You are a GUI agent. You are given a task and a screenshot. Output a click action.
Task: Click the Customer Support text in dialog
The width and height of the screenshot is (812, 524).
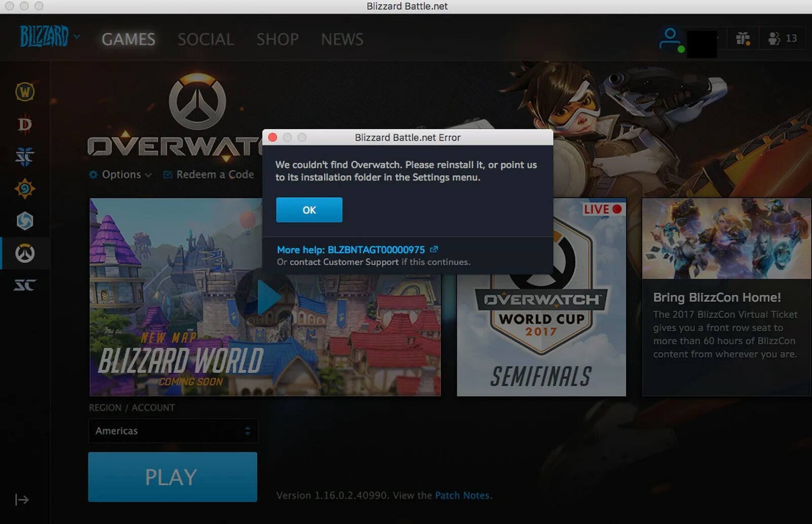pyautogui.click(x=361, y=262)
